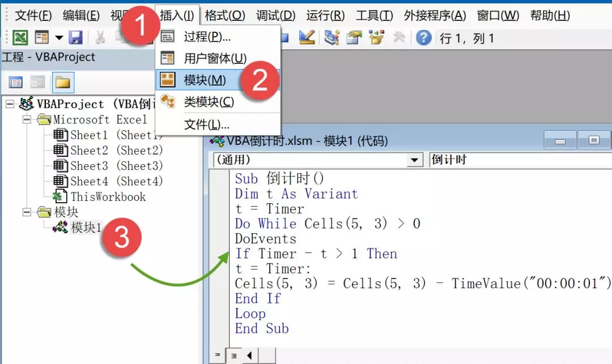The image size is (612, 364).
Task: Click View Code icon in project panel
Action: coord(16,83)
